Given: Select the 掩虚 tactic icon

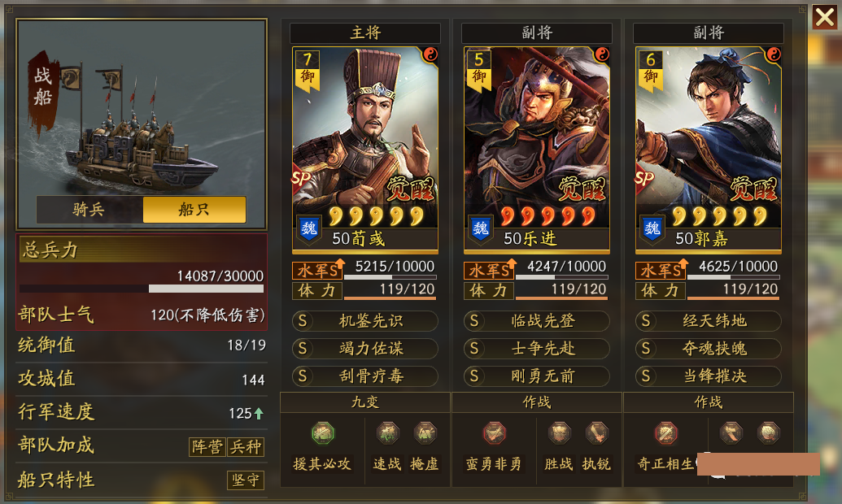Looking at the screenshot, I should (x=425, y=433).
